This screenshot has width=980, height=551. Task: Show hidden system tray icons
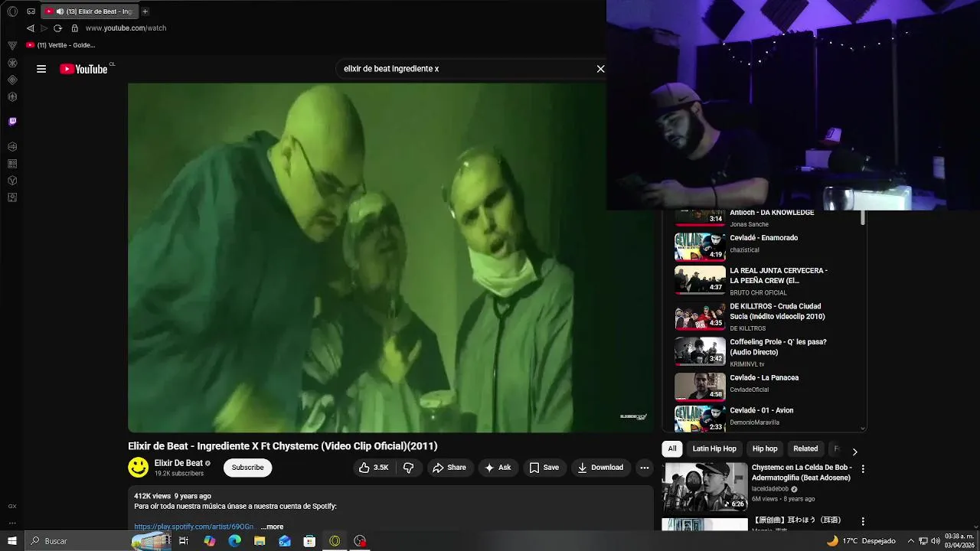(x=911, y=541)
